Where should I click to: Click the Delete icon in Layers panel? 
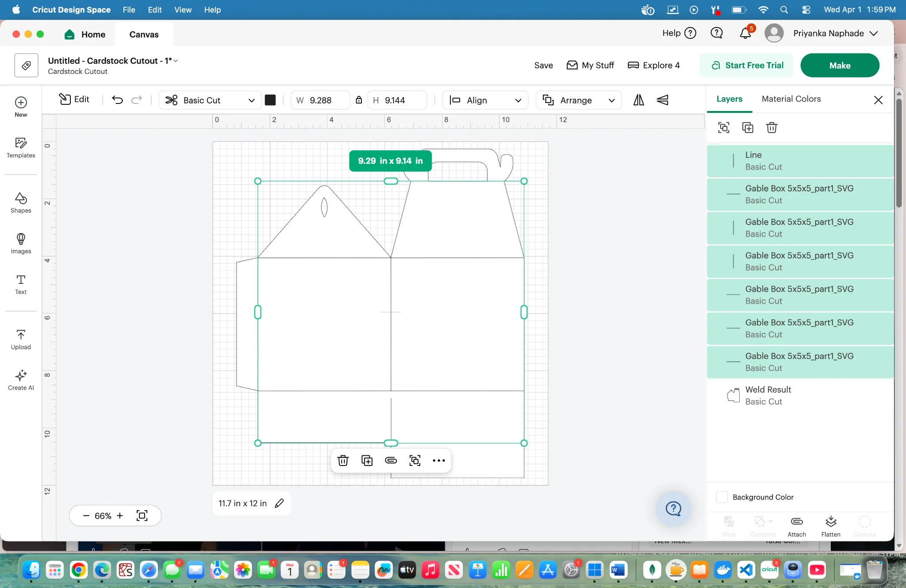772,128
